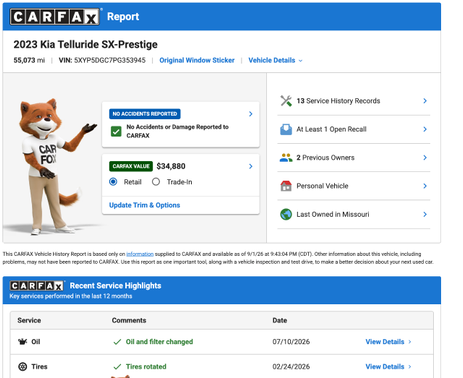
Task: Click the globe icon beside Last Owned in Missouri
Action: [x=286, y=214]
